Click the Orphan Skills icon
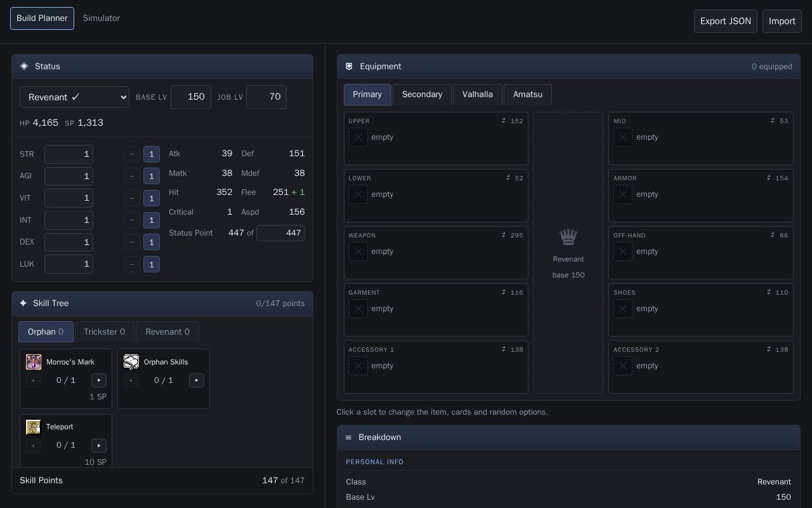Screen dimensions: 812x508 pyautogui.click(x=131, y=362)
